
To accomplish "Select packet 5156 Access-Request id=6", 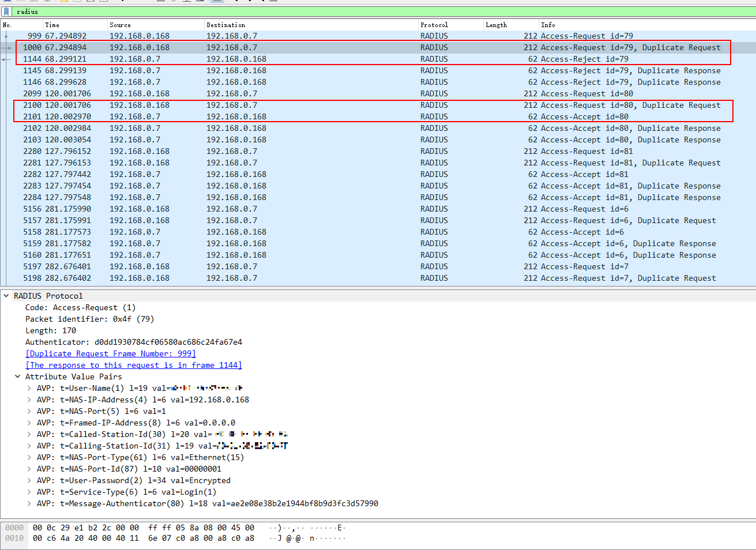I will 378,209.
